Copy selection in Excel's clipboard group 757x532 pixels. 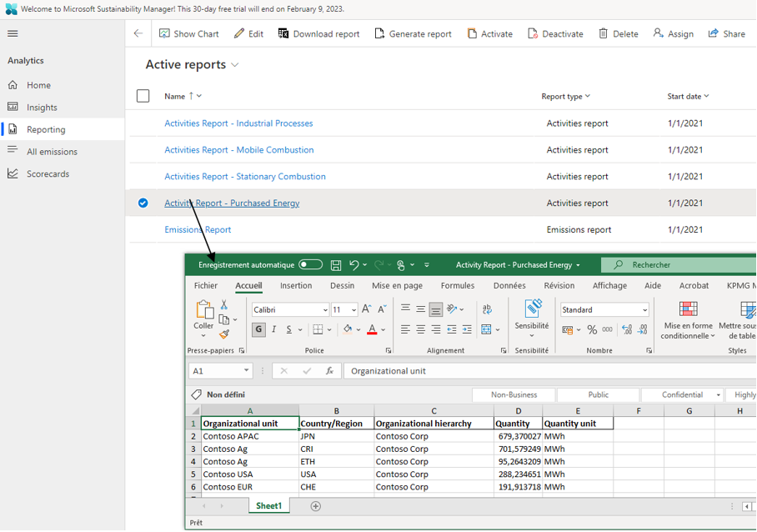pos(224,319)
